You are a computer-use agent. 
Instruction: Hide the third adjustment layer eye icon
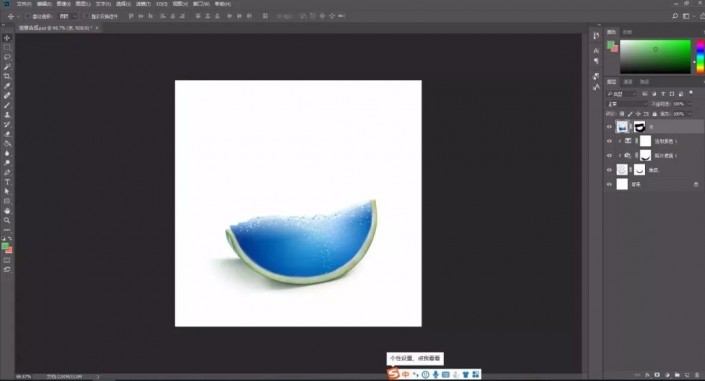(x=609, y=156)
